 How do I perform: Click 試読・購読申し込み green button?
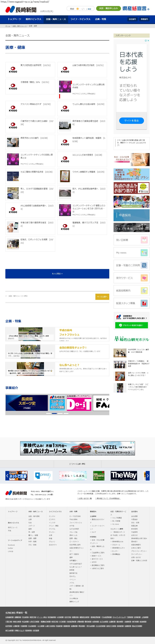(108, 9)
